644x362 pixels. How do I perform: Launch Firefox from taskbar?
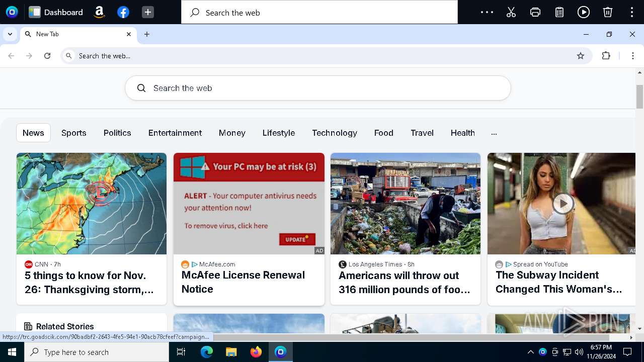(256, 352)
